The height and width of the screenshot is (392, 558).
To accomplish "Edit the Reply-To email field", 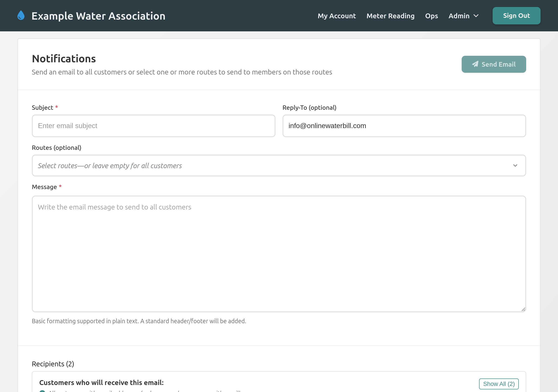I will tap(404, 126).
